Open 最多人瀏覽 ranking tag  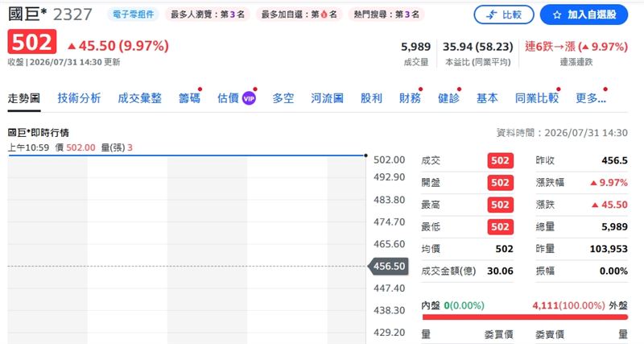tap(208, 15)
